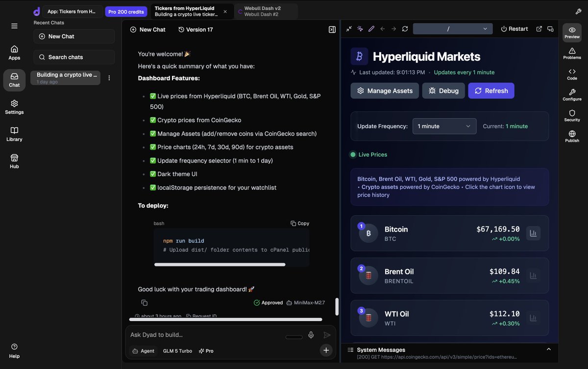Click New Chat in the chat header
This screenshot has width=588, height=369.
point(147,29)
